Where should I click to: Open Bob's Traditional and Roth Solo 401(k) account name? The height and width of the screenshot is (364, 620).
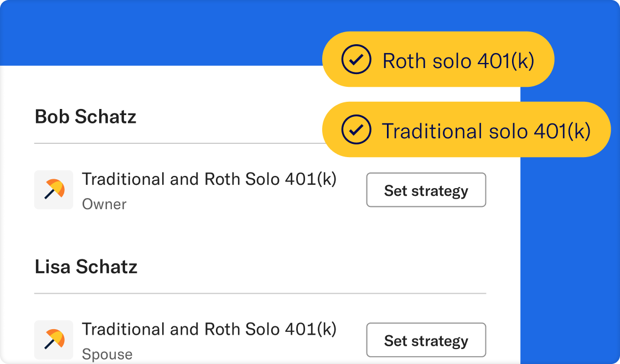coord(209,179)
